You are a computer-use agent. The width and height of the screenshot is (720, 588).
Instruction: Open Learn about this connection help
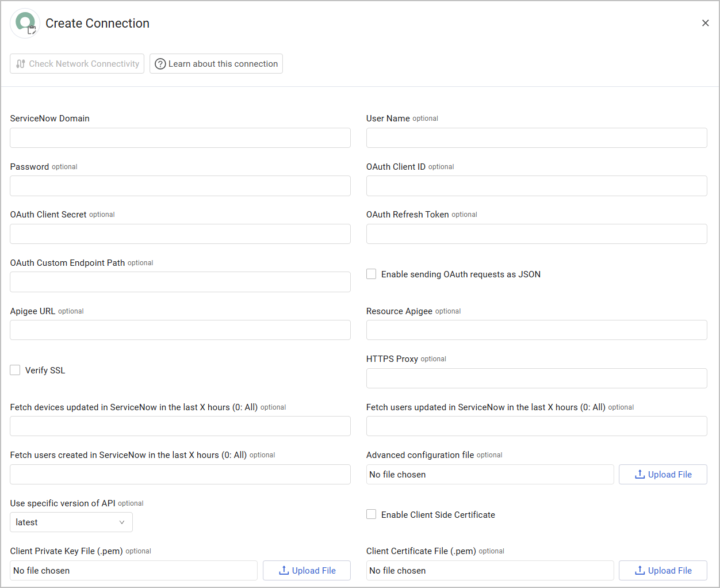(x=216, y=64)
